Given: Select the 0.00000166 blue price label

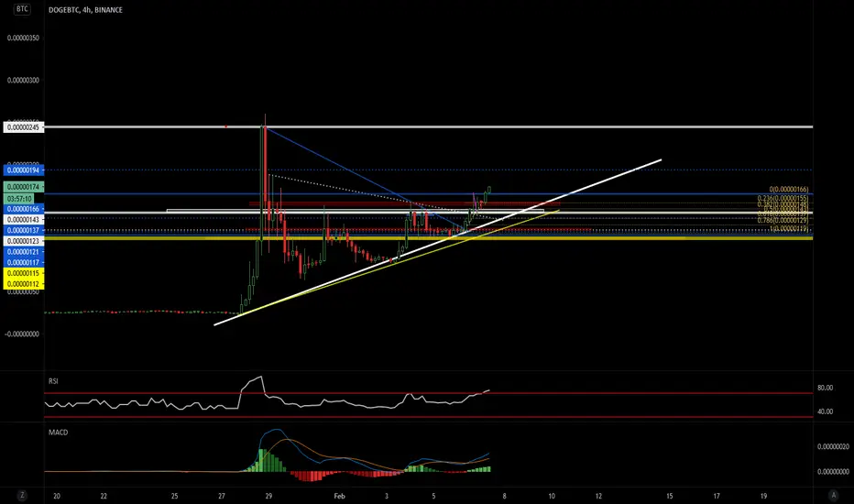Looking at the screenshot, I should pyautogui.click(x=24, y=209).
